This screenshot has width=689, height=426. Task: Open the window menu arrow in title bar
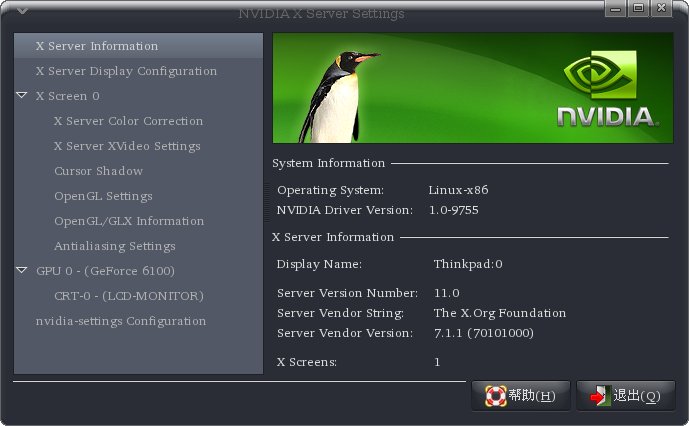pyautogui.click(x=22, y=11)
